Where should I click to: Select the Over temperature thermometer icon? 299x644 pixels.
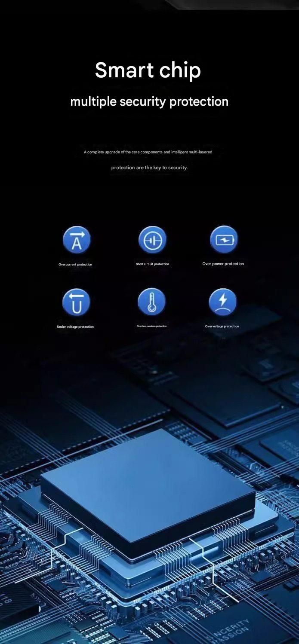click(x=151, y=302)
